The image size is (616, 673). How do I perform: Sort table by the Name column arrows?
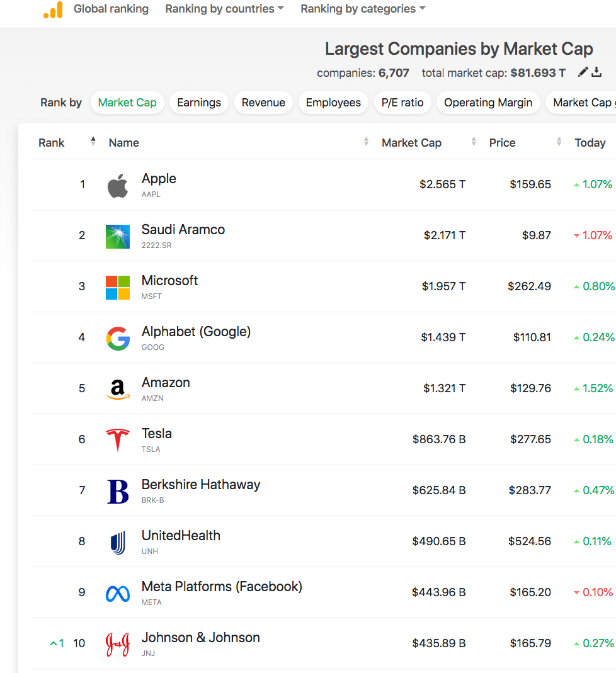click(x=366, y=141)
